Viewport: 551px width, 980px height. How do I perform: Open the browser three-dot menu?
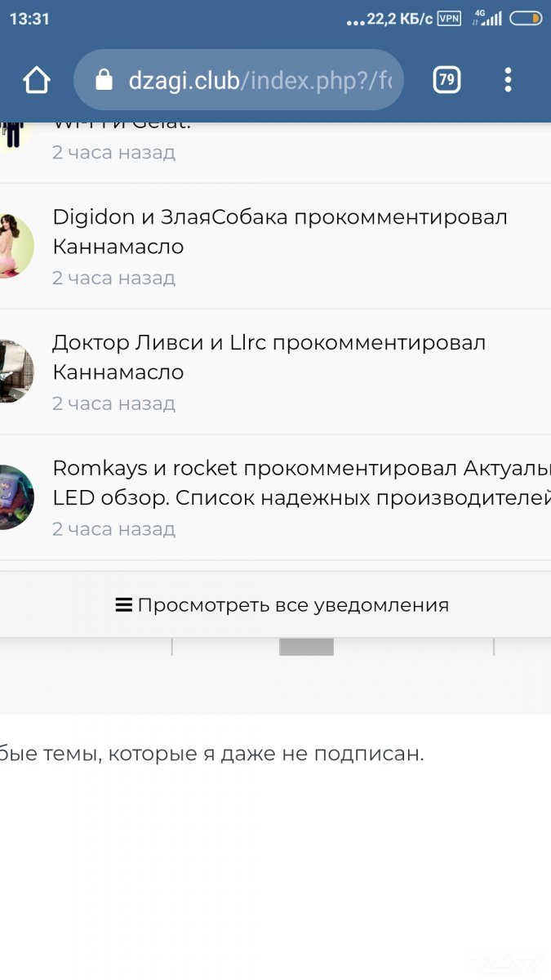[x=508, y=79]
